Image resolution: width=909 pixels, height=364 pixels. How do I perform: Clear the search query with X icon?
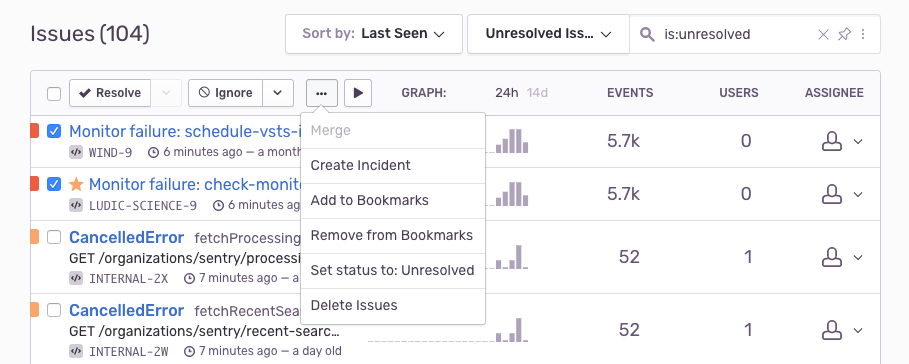pos(823,34)
